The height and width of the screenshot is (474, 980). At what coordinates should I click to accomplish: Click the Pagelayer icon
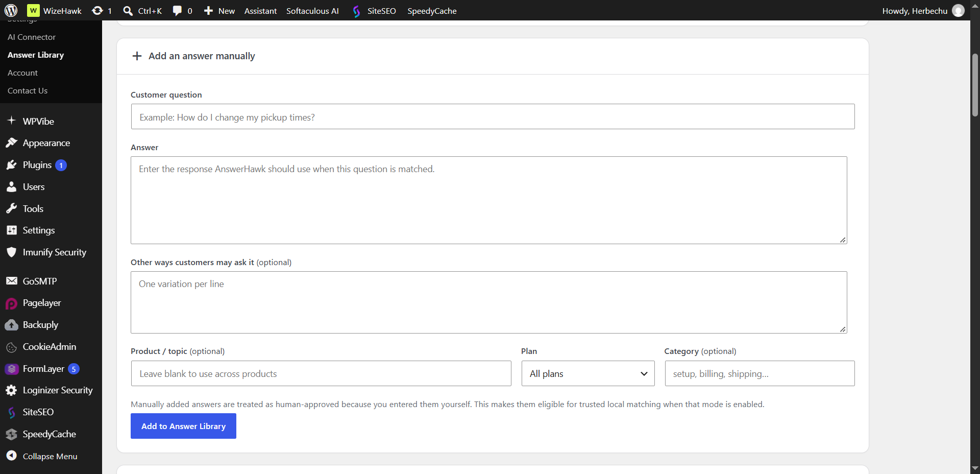point(11,303)
